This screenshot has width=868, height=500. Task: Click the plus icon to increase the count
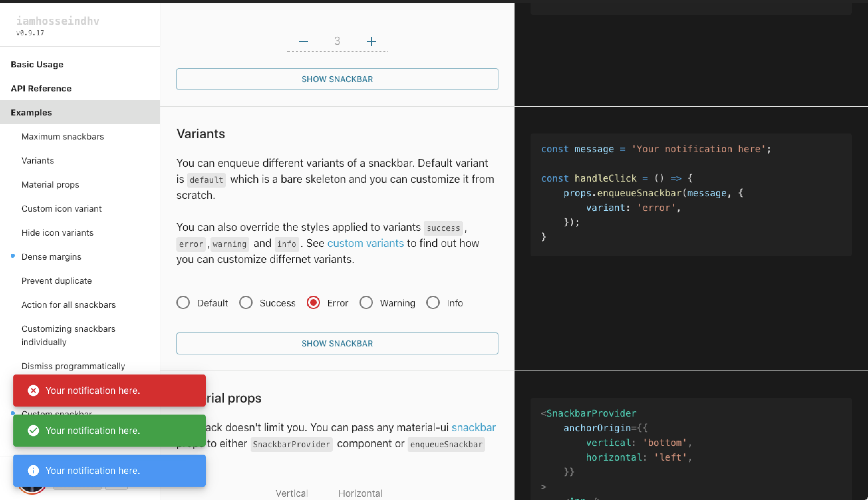coord(371,41)
